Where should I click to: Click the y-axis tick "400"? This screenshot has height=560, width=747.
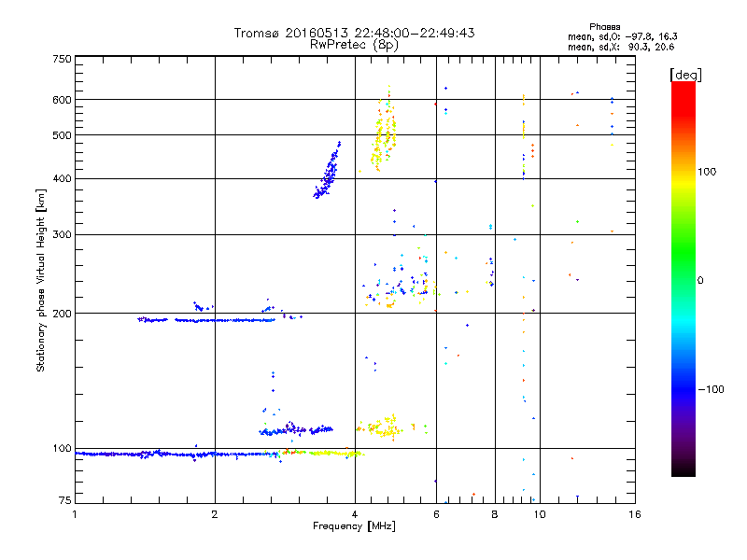point(62,179)
